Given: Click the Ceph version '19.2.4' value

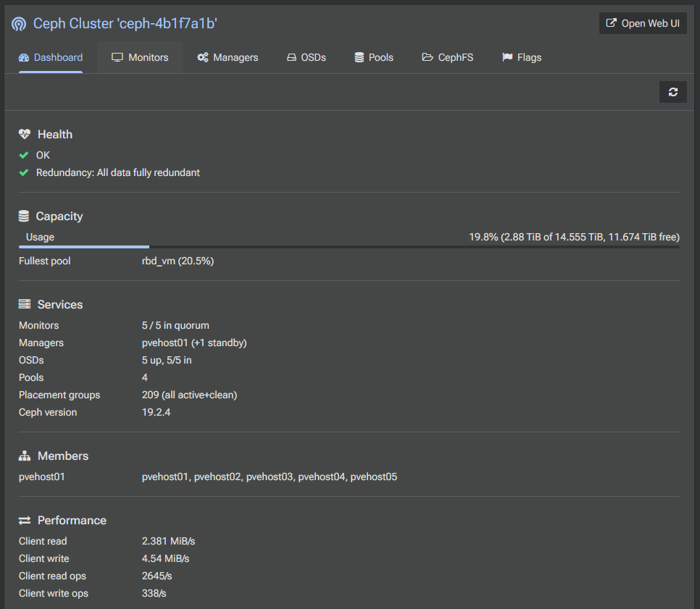Looking at the screenshot, I should [157, 412].
